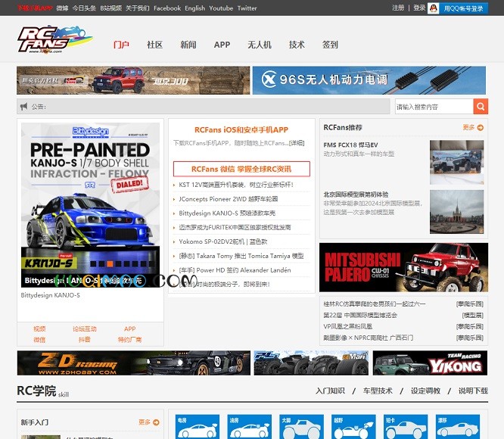Open the 越野 buggy category icon
Screen dimensions: 504x439
click(353, 427)
